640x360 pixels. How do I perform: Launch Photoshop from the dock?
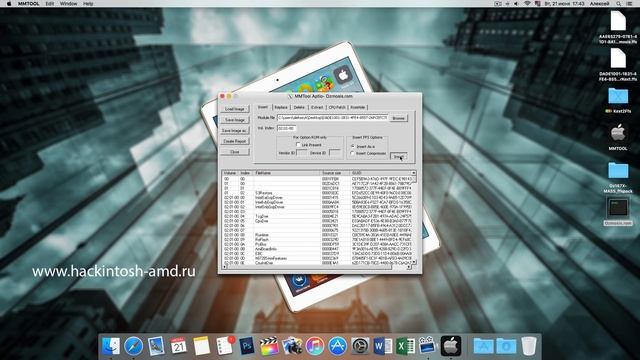[247, 346]
